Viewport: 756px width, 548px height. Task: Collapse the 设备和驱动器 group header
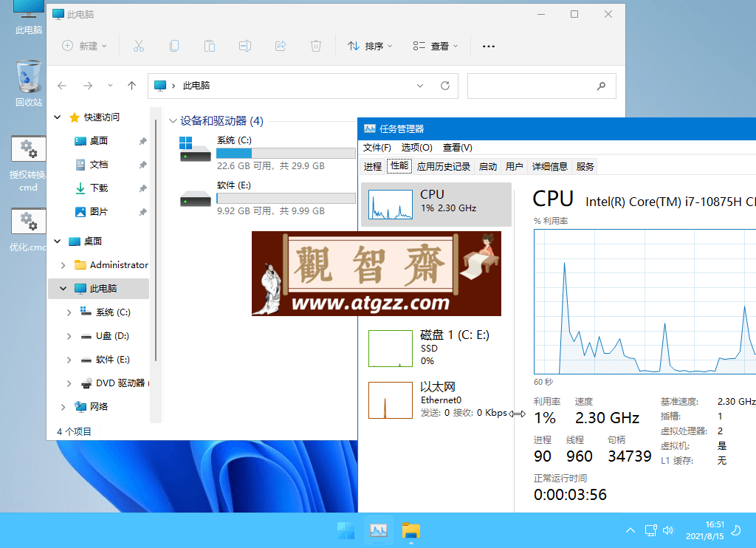point(173,121)
